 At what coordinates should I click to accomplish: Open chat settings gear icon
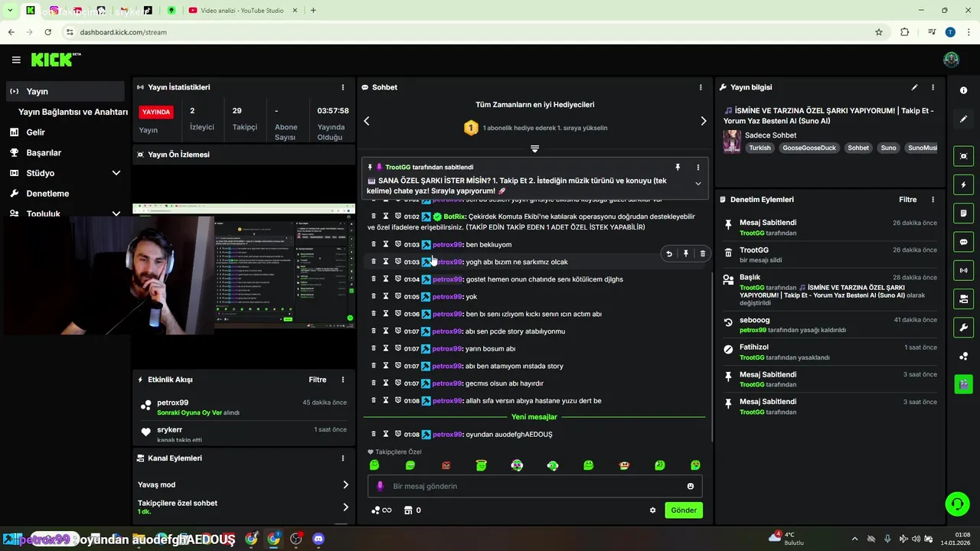click(x=653, y=510)
